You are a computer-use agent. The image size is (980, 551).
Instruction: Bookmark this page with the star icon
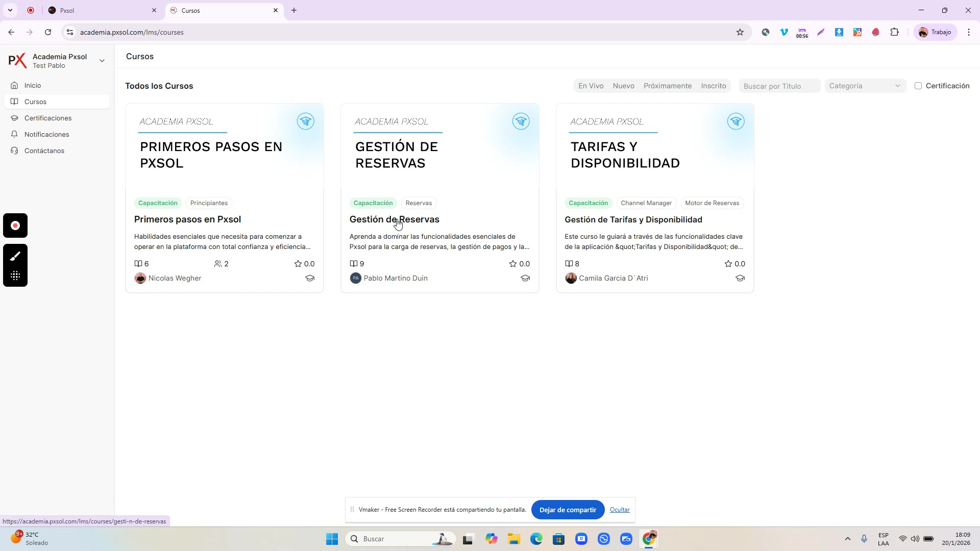[x=740, y=32]
